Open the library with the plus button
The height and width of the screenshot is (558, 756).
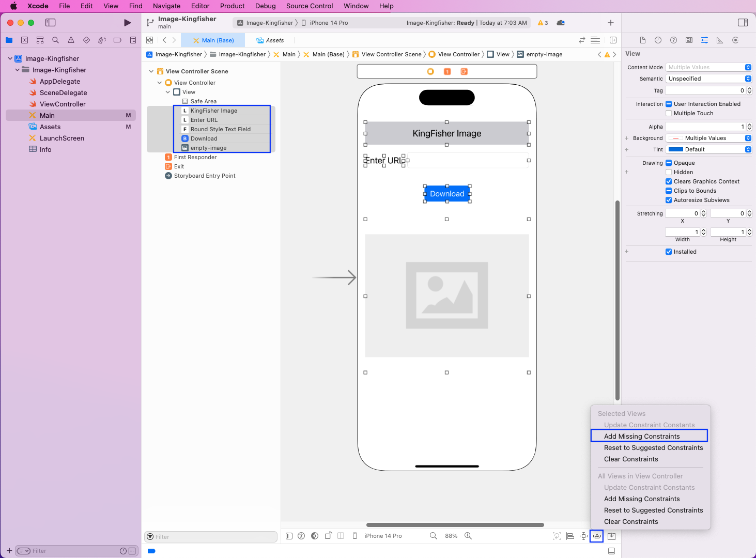(611, 23)
